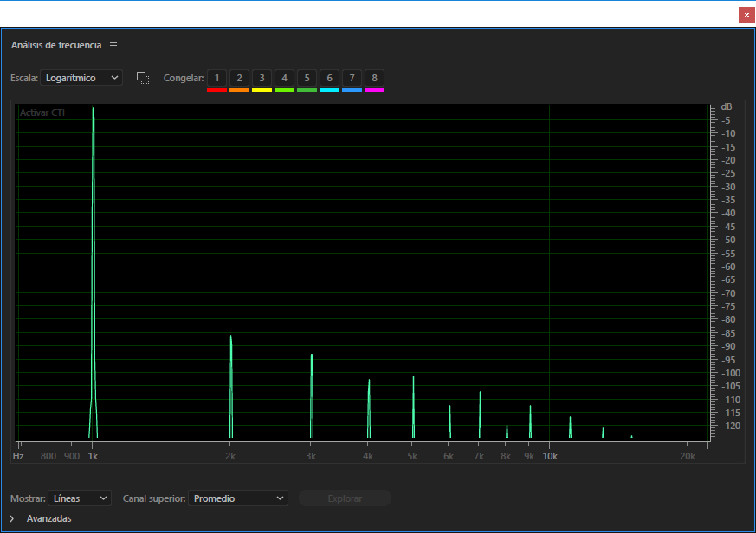Click the 5k label on the frequency axis
Viewport: 756px width, 533px height.
(412, 456)
